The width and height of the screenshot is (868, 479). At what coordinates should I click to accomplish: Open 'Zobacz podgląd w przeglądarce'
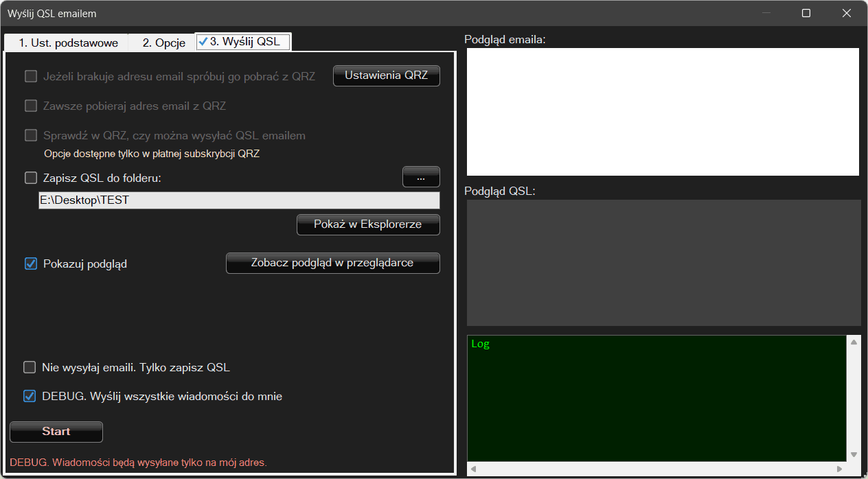point(332,263)
